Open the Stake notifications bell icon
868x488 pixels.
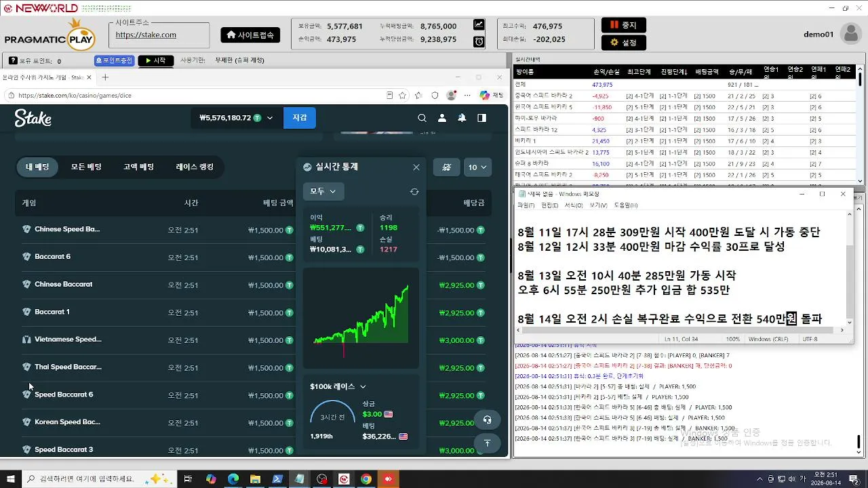(462, 118)
